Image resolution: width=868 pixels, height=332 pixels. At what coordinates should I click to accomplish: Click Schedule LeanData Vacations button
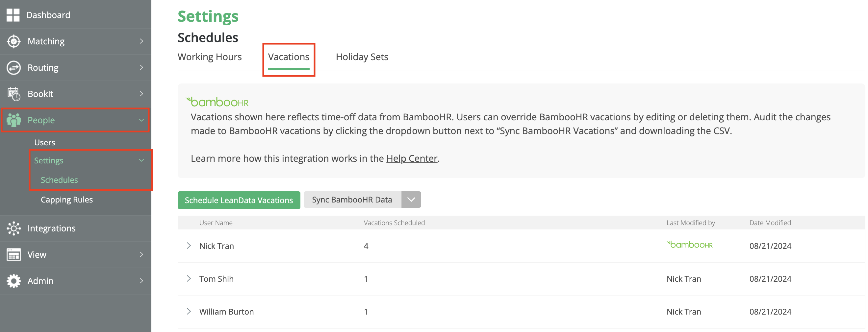(239, 200)
